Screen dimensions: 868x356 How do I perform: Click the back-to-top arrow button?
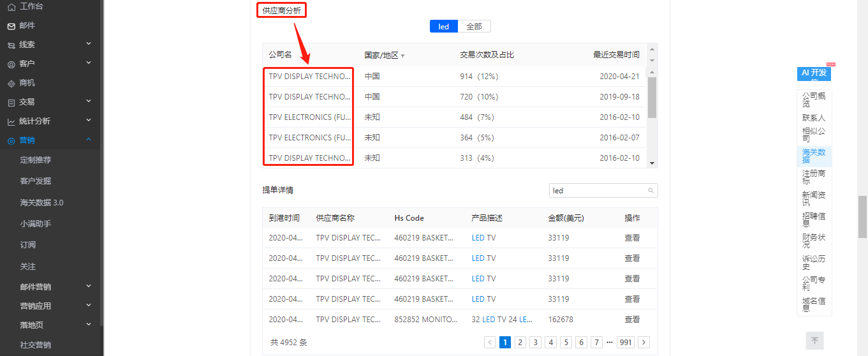[x=814, y=341]
